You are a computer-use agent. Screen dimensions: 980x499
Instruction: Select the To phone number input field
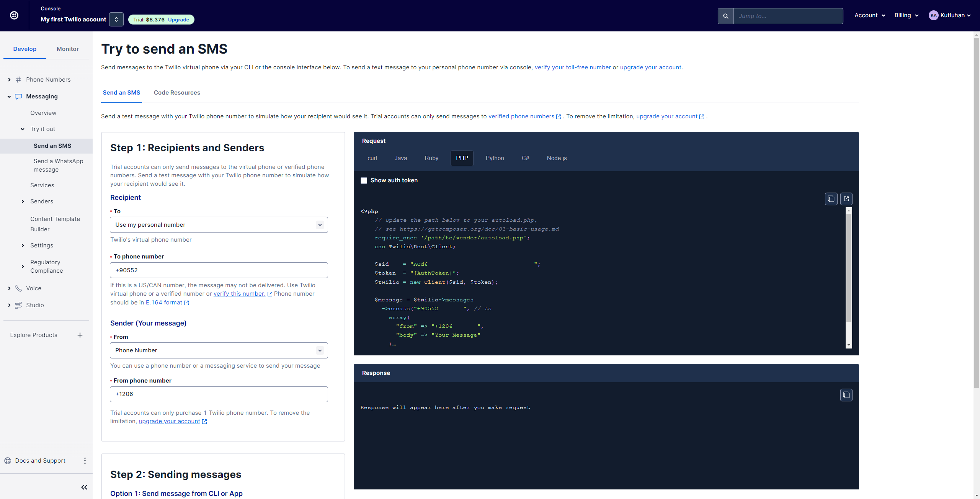pos(219,270)
